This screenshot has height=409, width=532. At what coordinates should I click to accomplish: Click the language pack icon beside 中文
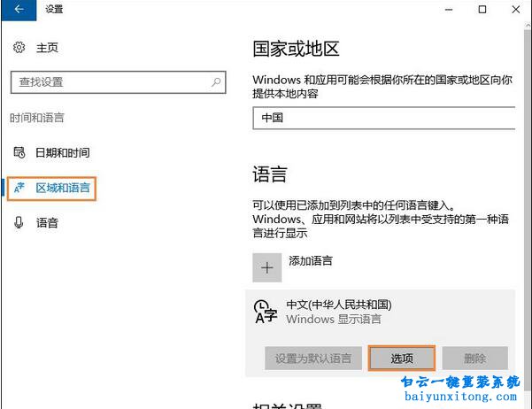tap(266, 312)
